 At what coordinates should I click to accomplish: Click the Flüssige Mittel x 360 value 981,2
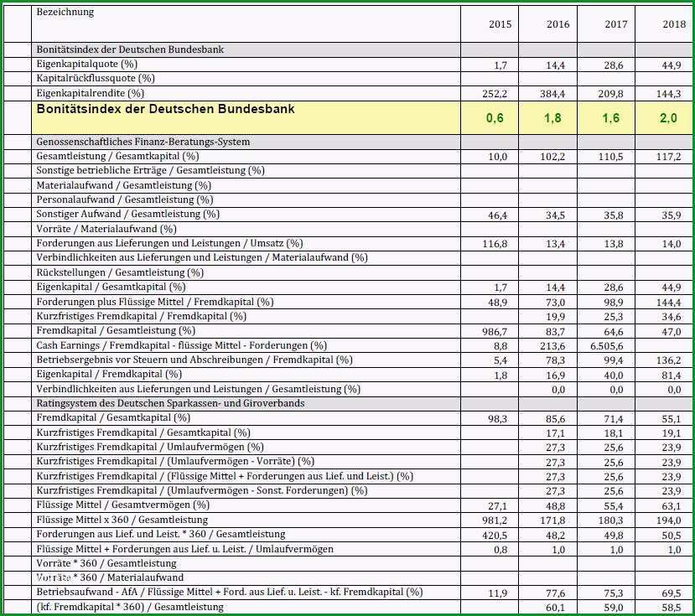pyautogui.click(x=495, y=520)
